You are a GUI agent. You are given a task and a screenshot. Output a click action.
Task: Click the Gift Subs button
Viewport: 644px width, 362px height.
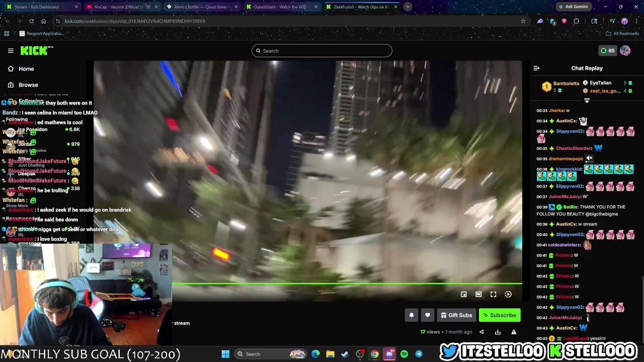click(456, 315)
